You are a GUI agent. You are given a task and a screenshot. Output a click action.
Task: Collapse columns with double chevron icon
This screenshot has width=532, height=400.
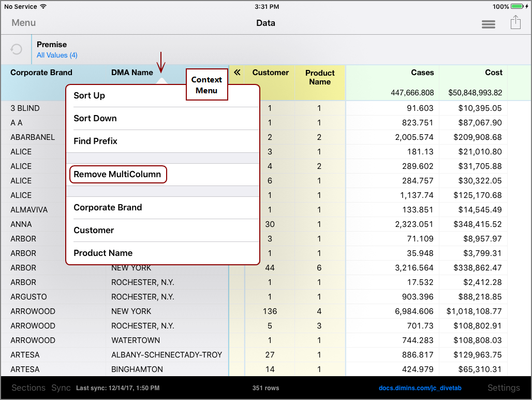tap(238, 73)
